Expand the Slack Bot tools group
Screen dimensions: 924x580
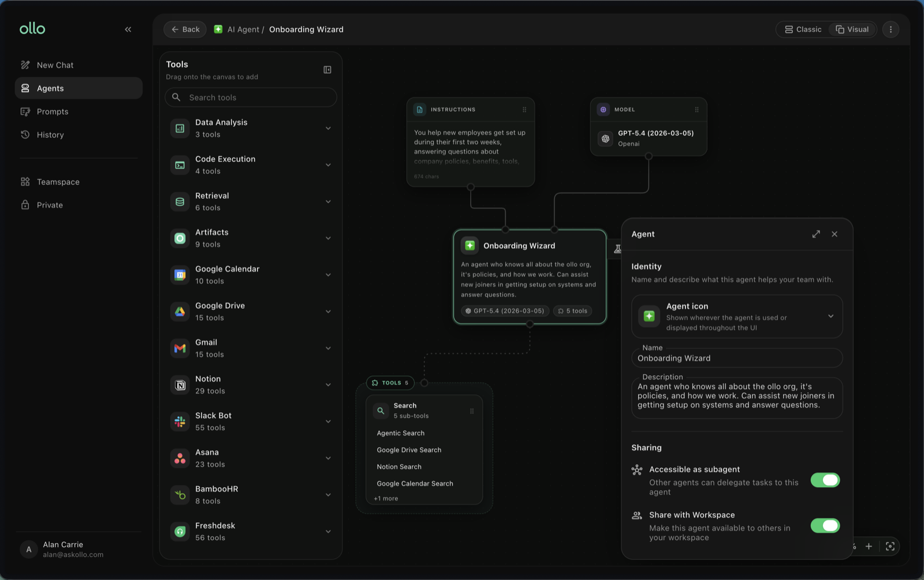(x=328, y=421)
